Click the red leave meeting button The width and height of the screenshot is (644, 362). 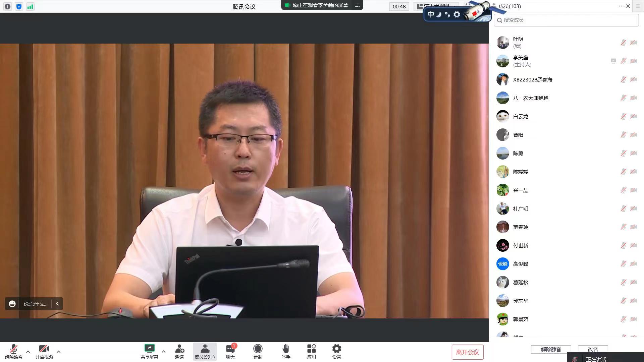click(467, 352)
